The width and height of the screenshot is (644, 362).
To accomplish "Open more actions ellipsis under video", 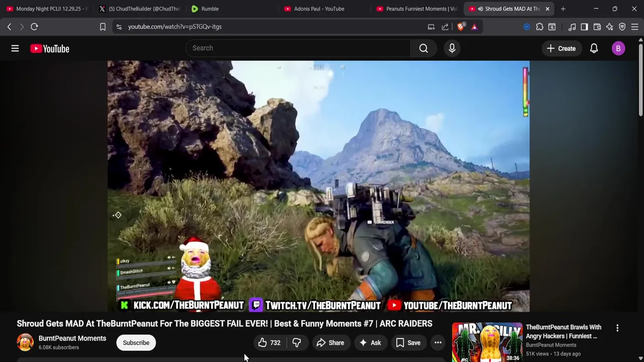I will pos(438,343).
